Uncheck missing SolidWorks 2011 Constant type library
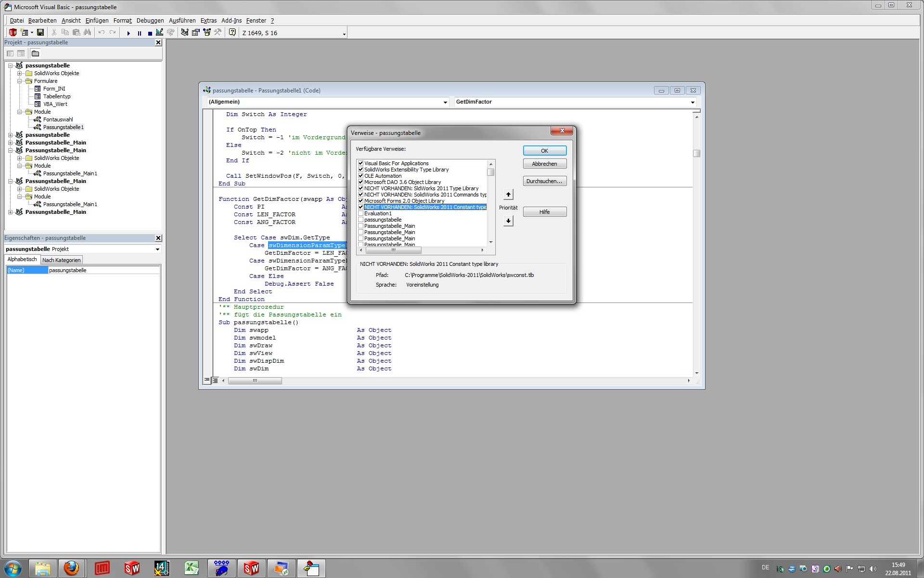The image size is (924, 578). [x=360, y=207]
